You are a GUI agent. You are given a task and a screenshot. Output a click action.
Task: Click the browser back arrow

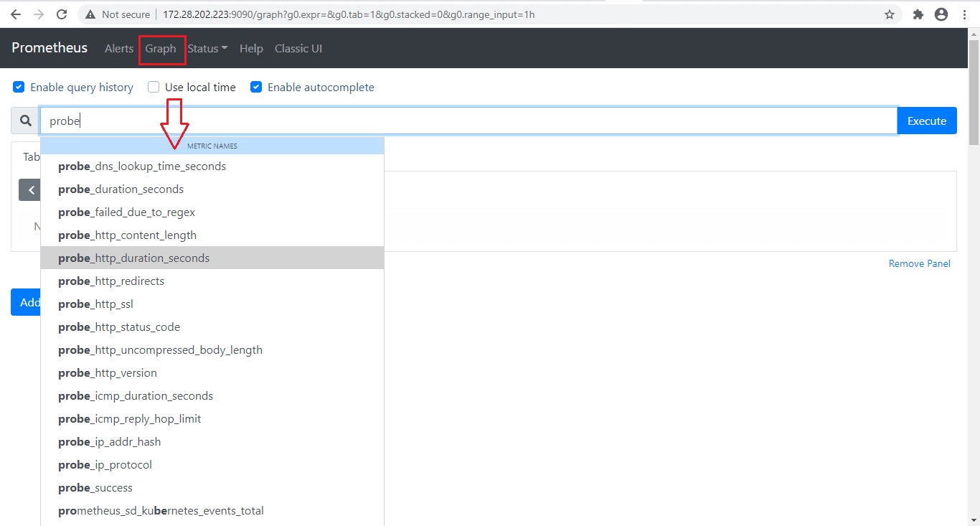point(15,14)
